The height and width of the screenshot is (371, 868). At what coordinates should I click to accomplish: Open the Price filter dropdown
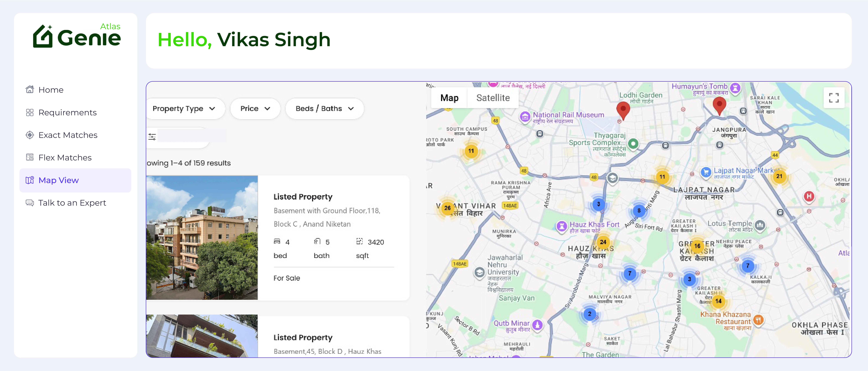click(255, 108)
